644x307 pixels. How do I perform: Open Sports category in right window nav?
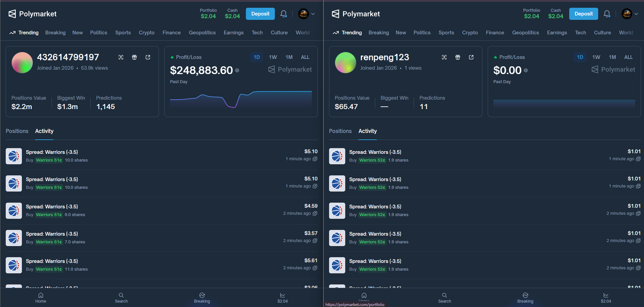(x=446, y=33)
